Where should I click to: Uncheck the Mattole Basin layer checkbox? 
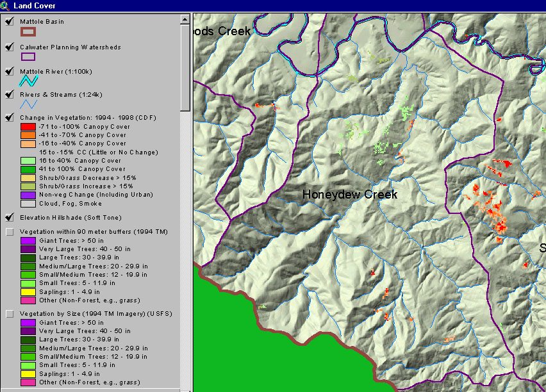tap(10, 22)
